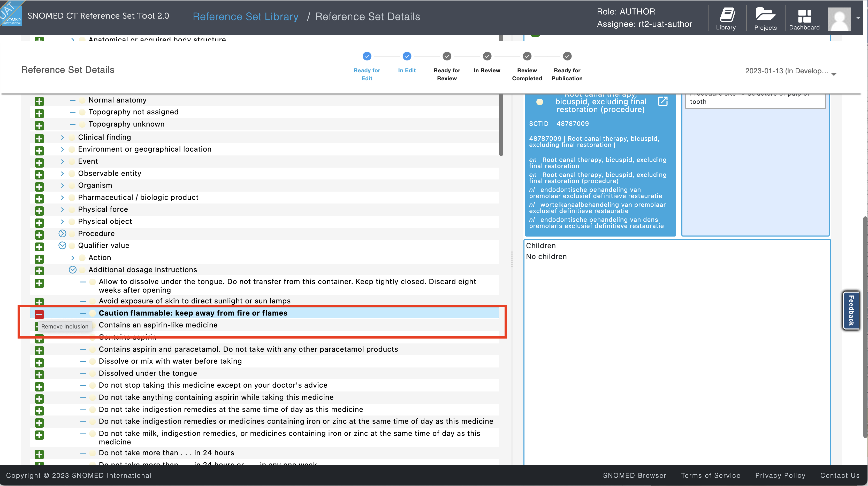Add Clinical finding with plus icon

coord(39,138)
